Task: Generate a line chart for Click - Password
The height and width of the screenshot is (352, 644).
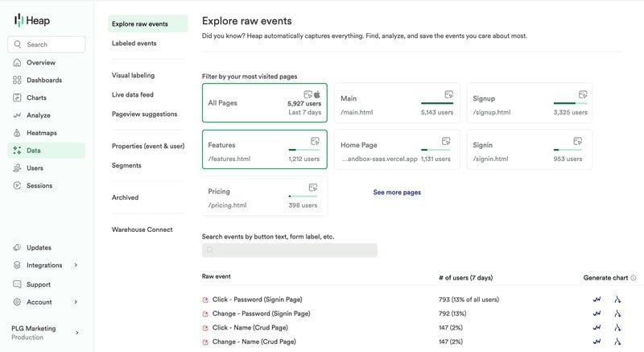Action: (x=597, y=300)
